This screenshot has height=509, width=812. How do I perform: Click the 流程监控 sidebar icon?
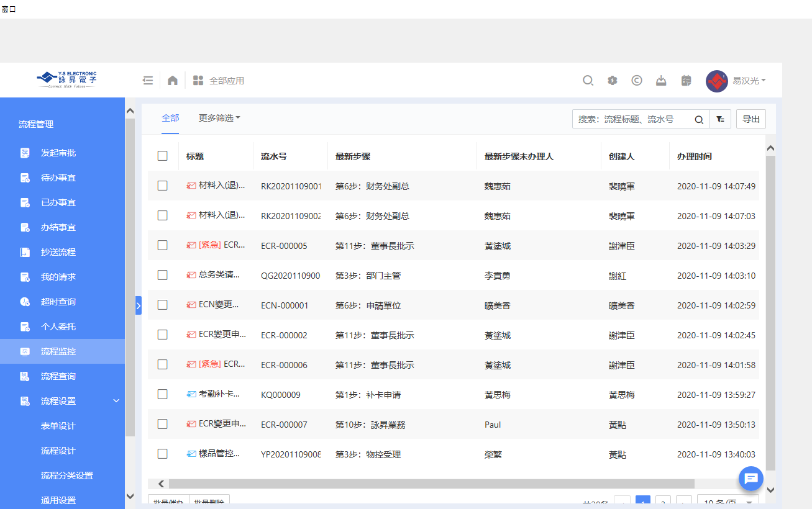click(25, 351)
